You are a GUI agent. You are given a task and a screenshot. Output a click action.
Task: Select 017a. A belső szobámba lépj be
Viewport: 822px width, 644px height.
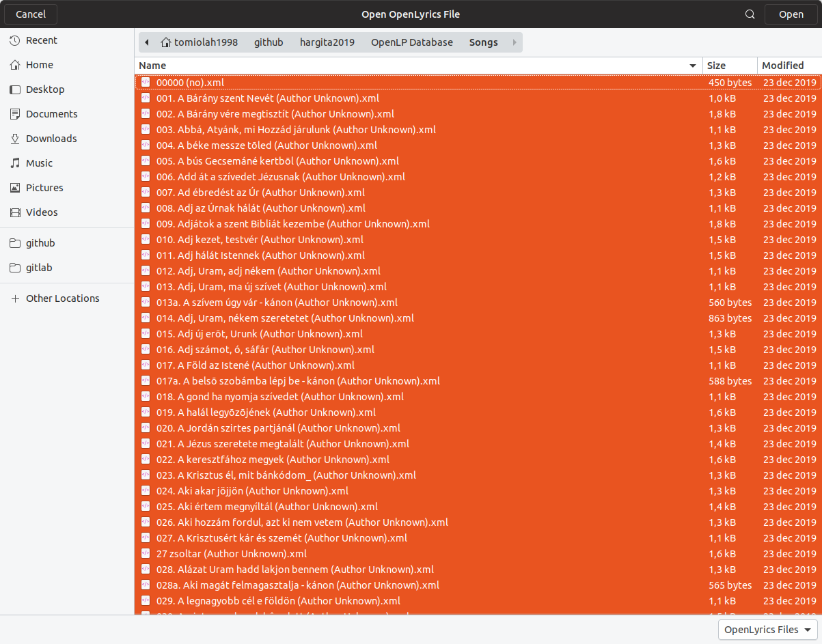tap(478, 380)
